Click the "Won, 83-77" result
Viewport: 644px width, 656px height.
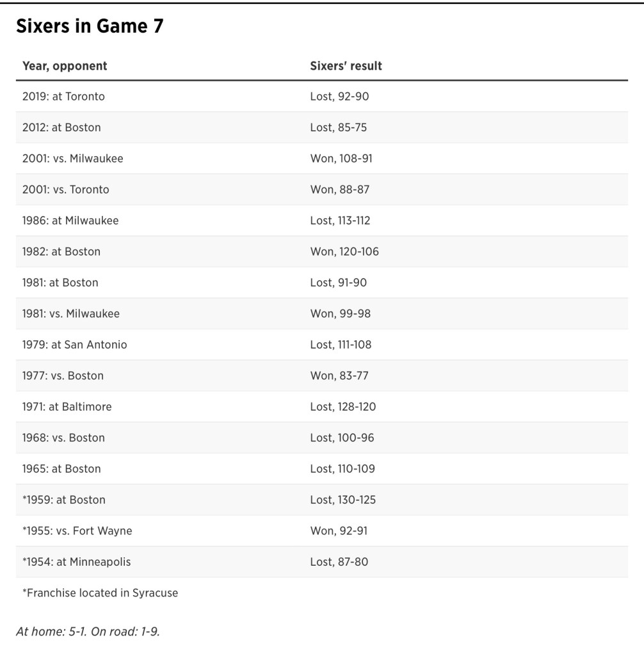pyautogui.click(x=339, y=375)
